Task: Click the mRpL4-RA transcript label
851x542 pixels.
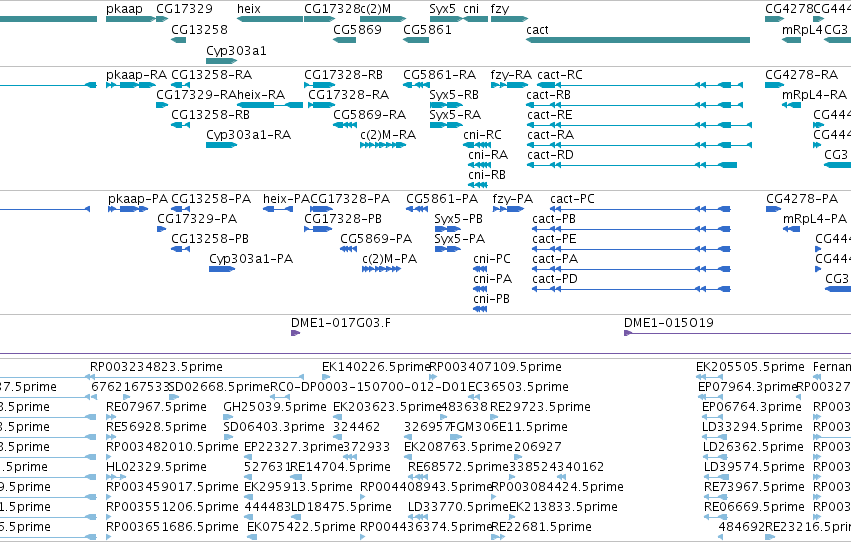Action: click(x=814, y=95)
